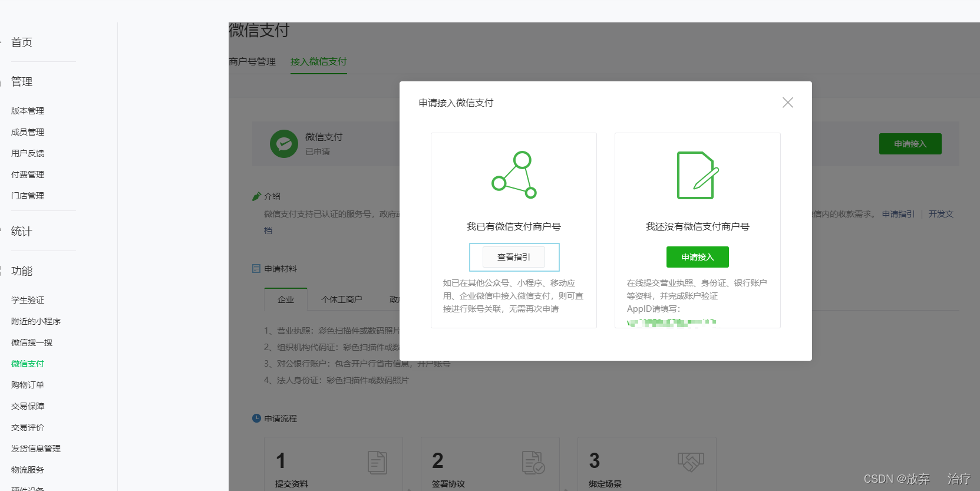Open 申请指引 link
980x491 pixels.
(x=899, y=214)
